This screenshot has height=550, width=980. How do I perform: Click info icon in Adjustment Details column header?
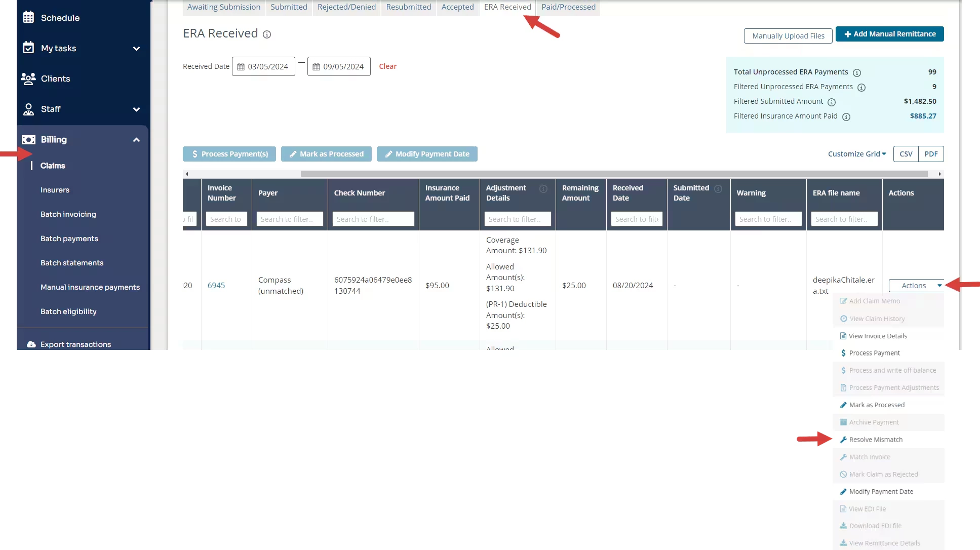tap(543, 188)
